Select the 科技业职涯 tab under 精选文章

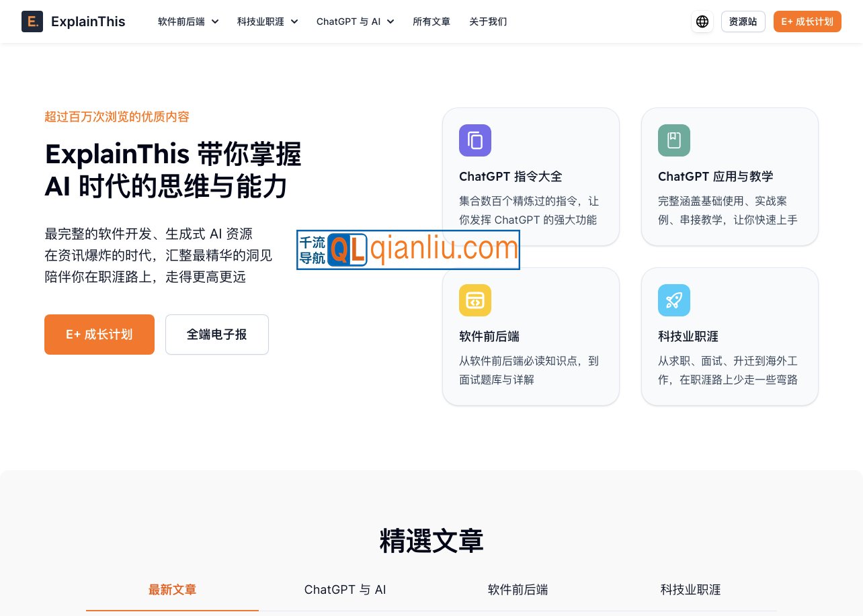coord(690,590)
